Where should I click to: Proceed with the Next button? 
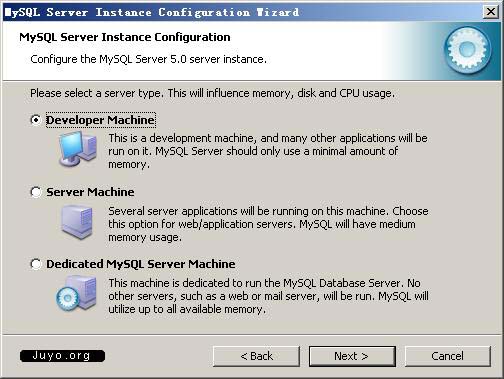pyautogui.click(x=352, y=356)
